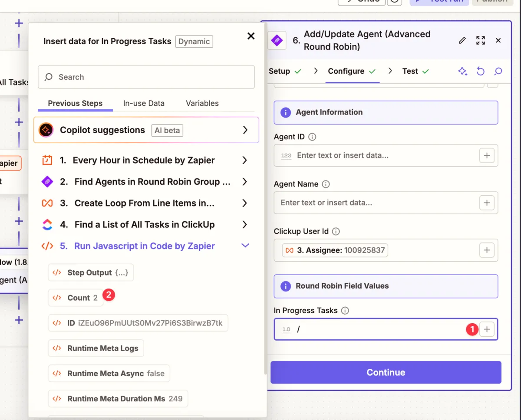The height and width of the screenshot is (420, 521).
Task: Expand step panel to full screen
Action: [481, 40]
